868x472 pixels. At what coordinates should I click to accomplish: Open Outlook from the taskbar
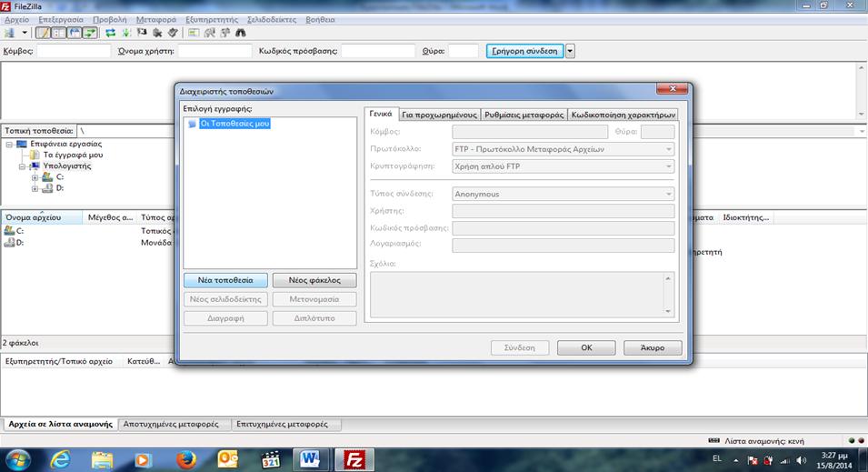tap(228, 460)
